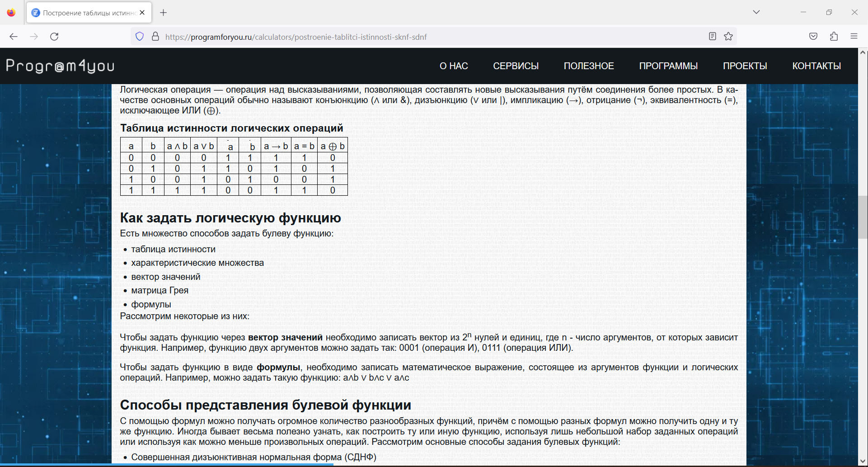Open the tracking protection shield
The width and height of the screenshot is (868, 467).
140,37
